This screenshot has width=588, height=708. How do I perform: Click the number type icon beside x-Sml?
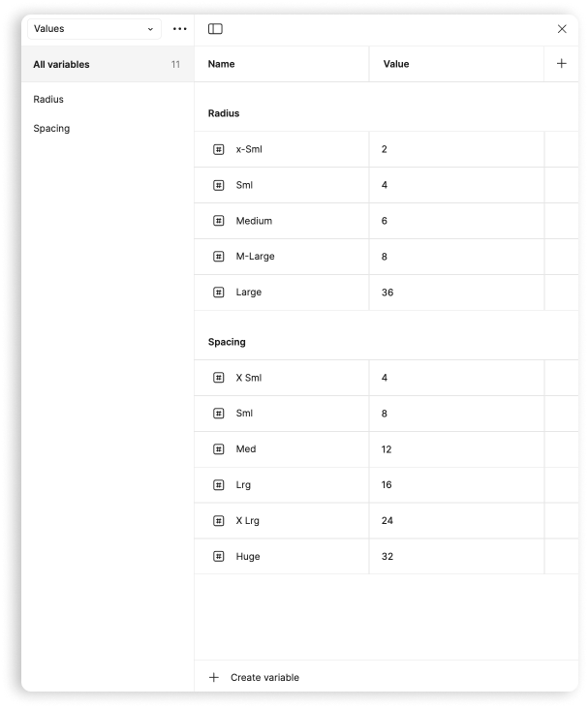point(219,149)
